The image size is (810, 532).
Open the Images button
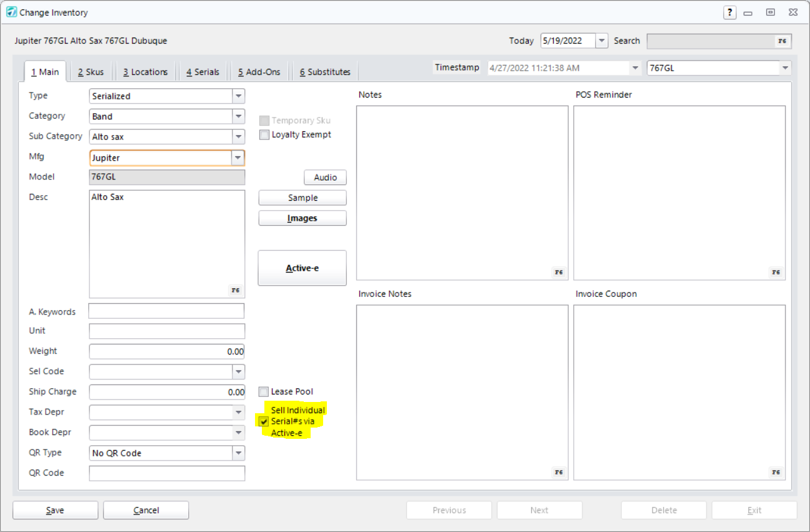point(302,218)
